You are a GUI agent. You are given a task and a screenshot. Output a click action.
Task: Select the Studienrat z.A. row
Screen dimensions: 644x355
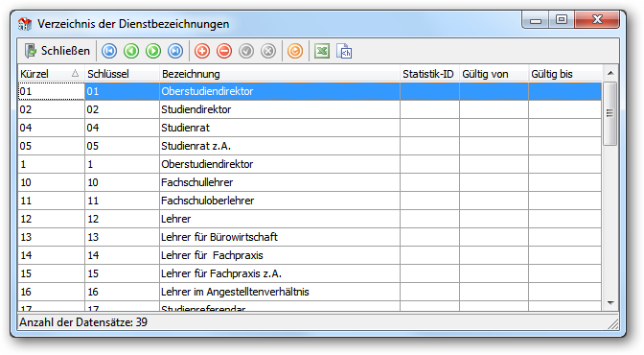pos(310,146)
